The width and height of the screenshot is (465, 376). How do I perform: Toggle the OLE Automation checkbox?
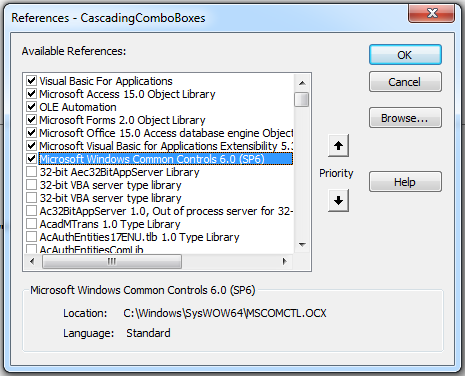(31, 107)
